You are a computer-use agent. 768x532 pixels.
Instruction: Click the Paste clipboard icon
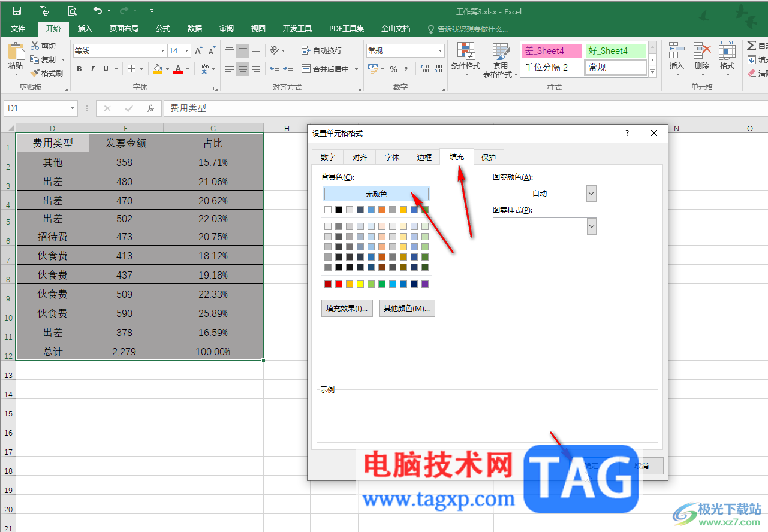point(16,52)
